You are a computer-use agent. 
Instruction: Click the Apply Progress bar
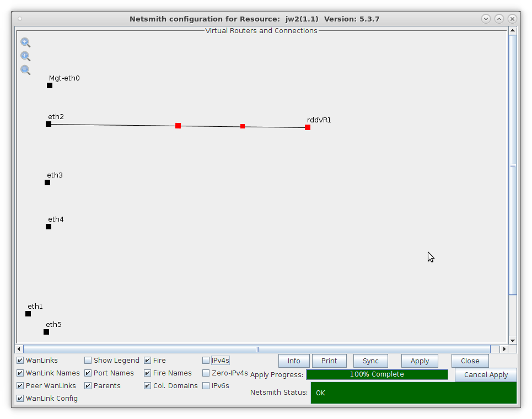coord(377,374)
